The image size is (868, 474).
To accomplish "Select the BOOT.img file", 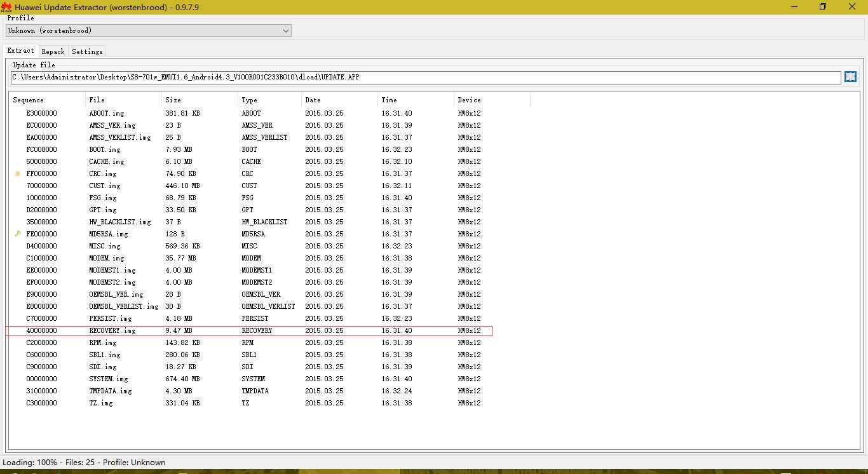I will click(105, 149).
